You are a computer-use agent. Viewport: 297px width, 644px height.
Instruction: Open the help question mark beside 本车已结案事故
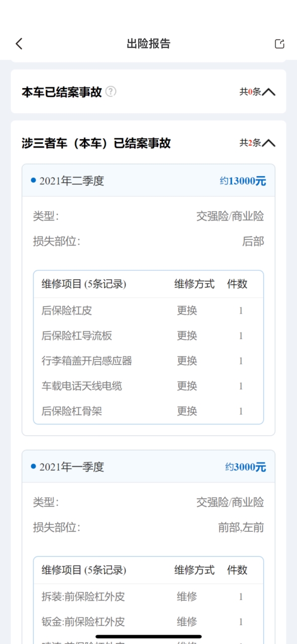coord(111,92)
